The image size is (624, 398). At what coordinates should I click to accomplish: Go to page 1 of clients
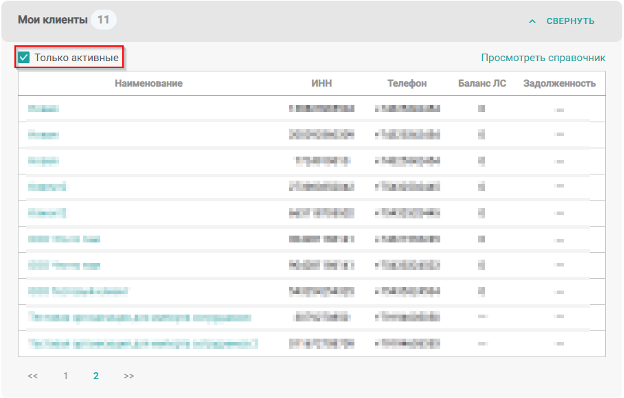66,376
